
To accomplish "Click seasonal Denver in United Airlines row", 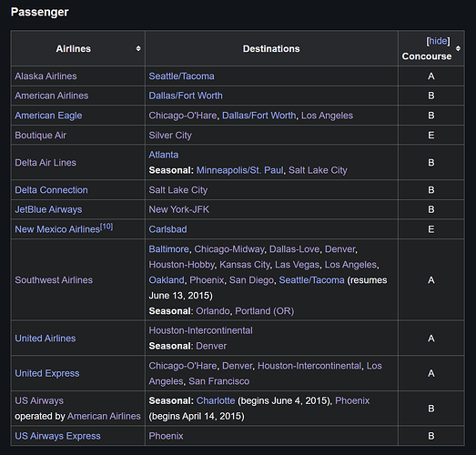I will pyautogui.click(x=211, y=346).
